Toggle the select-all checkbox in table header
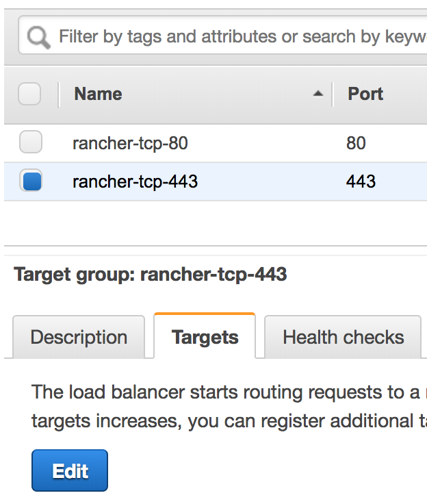The height and width of the screenshot is (504, 427). (x=29, y=94)
